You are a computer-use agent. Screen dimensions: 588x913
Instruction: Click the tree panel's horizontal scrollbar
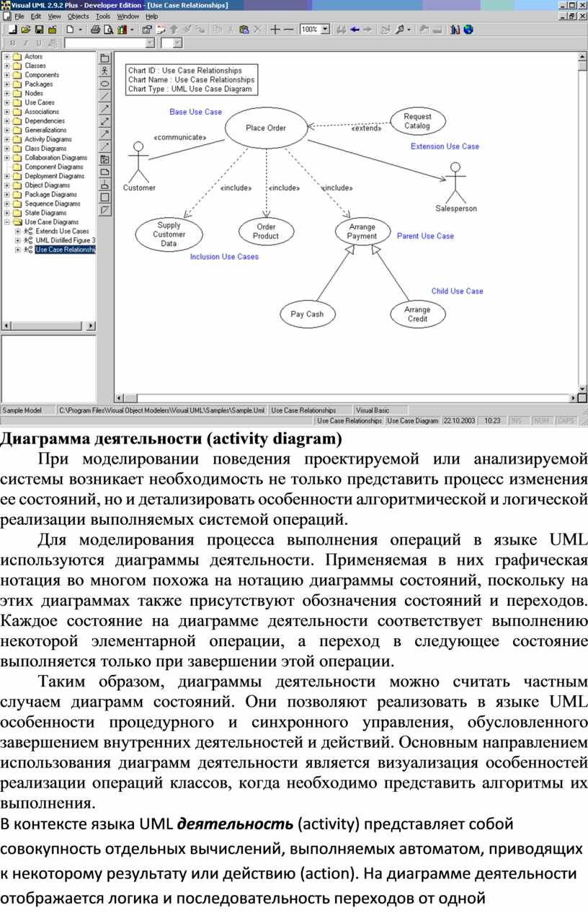[48, 326]
